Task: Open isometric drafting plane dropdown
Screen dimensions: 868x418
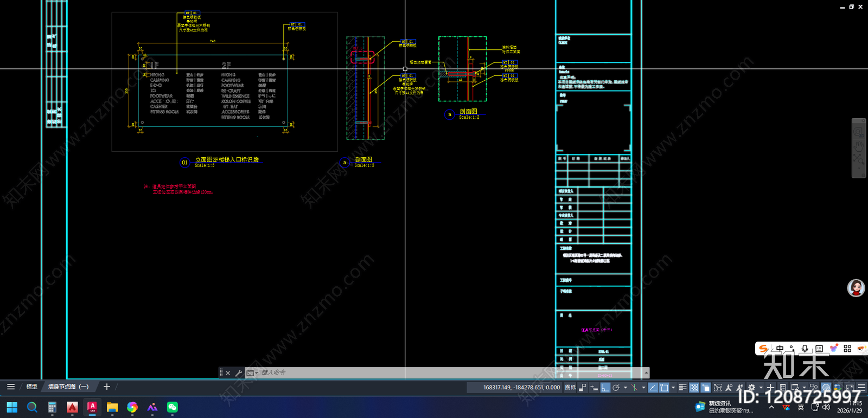Action: [644, 387]
